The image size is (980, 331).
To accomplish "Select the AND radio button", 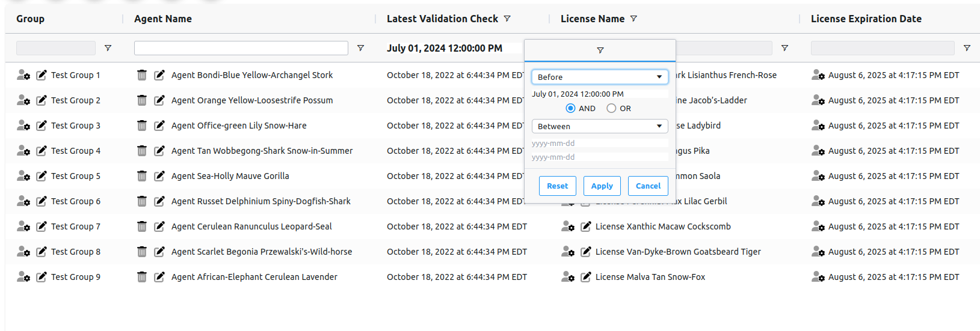I will click(570, 109).
